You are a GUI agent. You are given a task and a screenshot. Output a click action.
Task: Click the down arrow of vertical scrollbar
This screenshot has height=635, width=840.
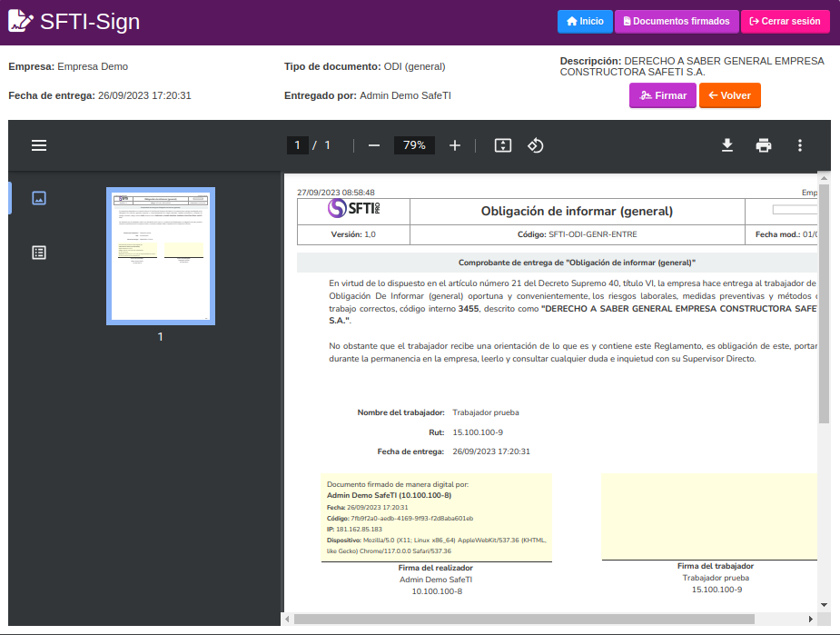pyautogui.click(x=824, y=605)
